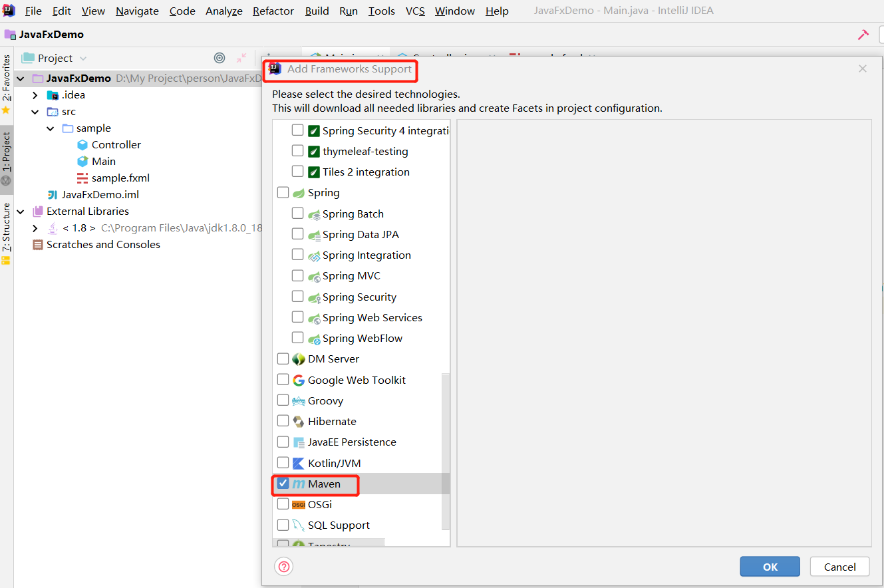Click the Groovy icon
This screenshot has width=884, height=588.
[299, 401]
